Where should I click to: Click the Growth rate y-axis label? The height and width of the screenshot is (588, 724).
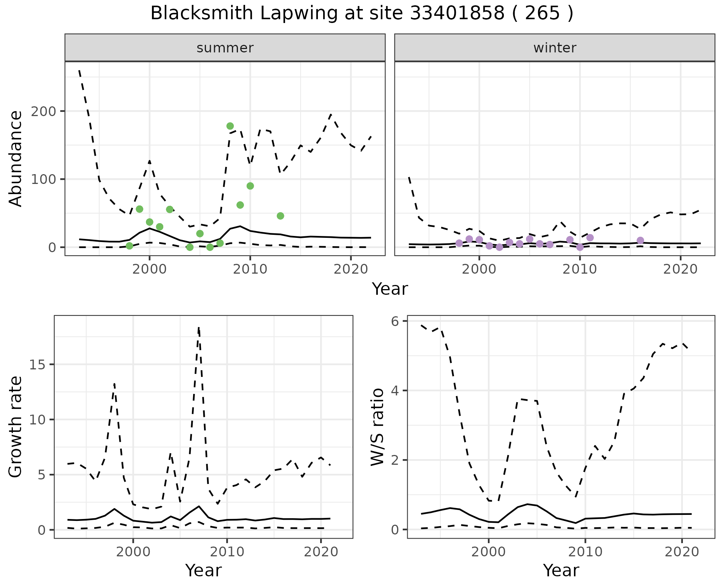(x=16, y=427)
